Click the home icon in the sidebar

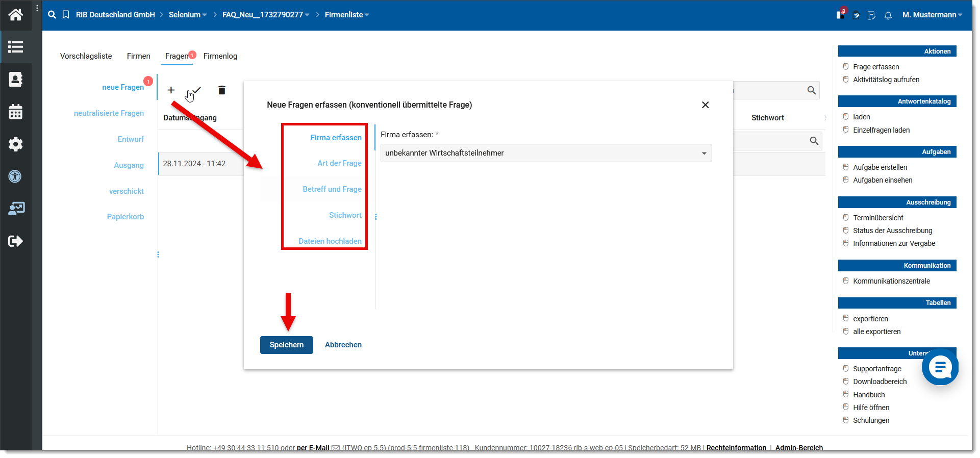[x=16, y=15]
